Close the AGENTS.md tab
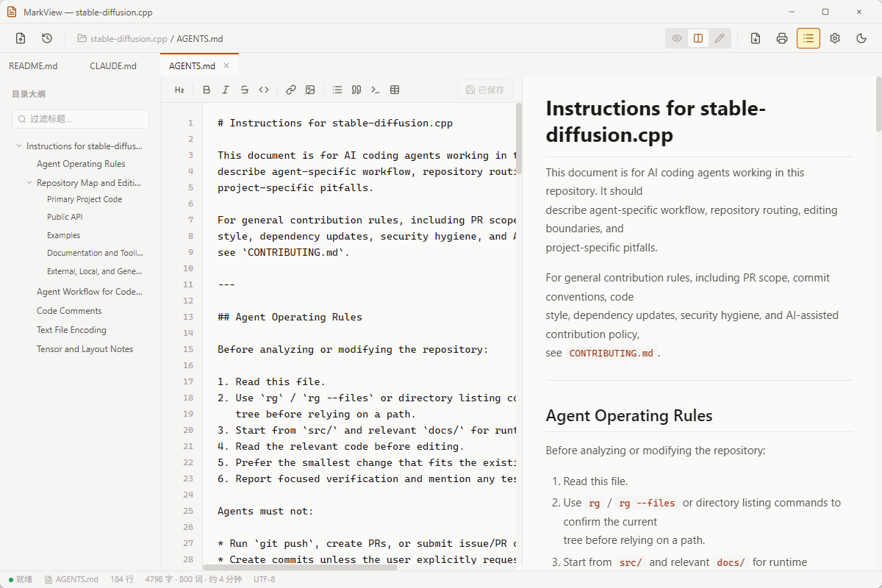Image resolution: width=882 pixels, height=588 pixels. [226, 65]
